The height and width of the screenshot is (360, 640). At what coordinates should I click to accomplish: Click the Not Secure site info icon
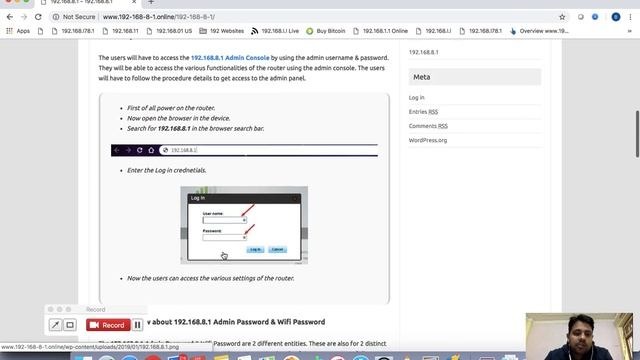[56, 17]
